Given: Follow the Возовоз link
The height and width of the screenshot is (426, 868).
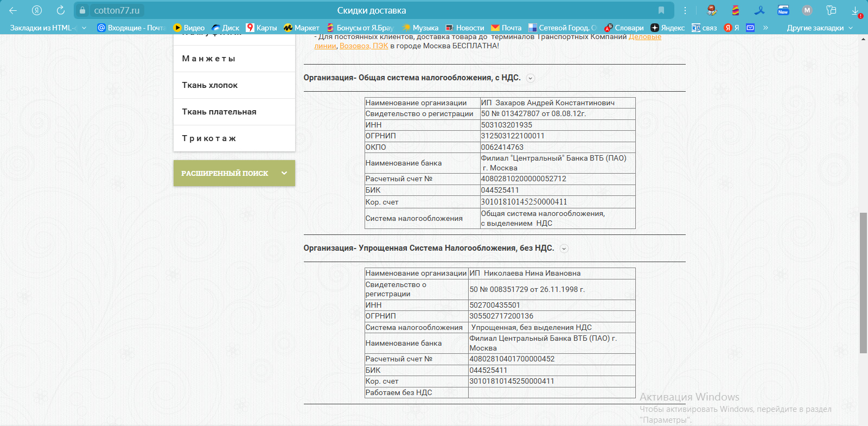Looking at the screenshot, I should pyautogui.click(x=354, y=46).
